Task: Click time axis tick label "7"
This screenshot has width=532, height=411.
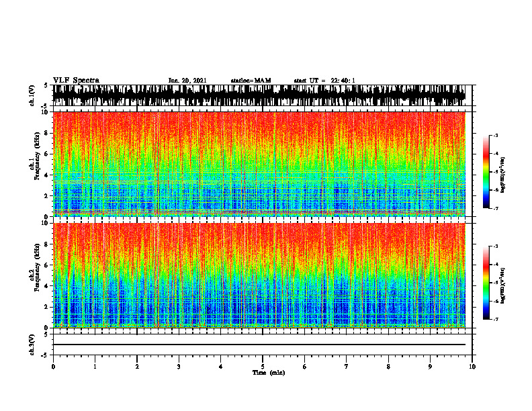Action: (347, 367)
